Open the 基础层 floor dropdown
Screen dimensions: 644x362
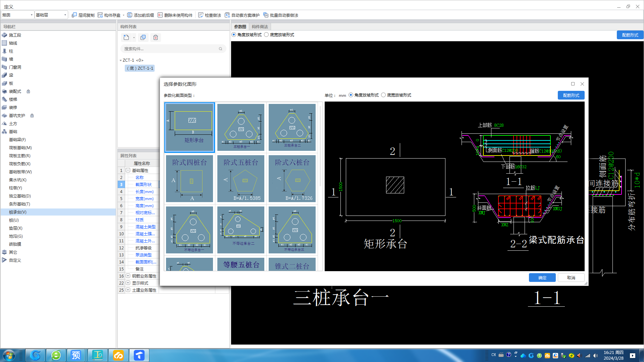point(51,15)
